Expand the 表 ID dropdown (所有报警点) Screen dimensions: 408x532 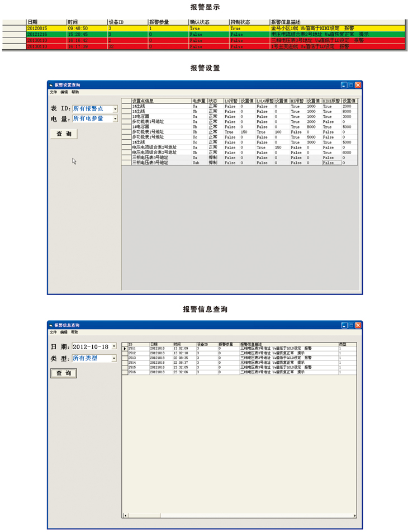115,109
